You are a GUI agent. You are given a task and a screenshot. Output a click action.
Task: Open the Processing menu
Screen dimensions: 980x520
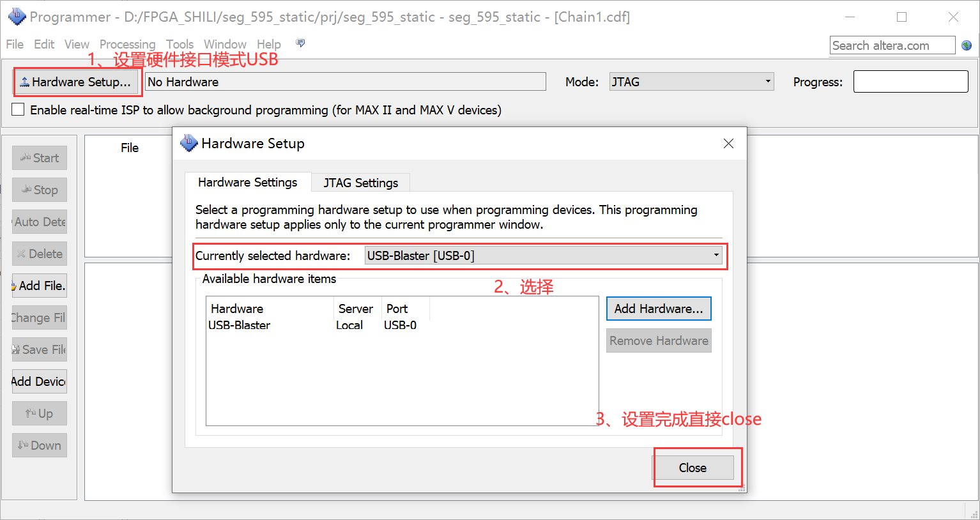coord(127,44)
